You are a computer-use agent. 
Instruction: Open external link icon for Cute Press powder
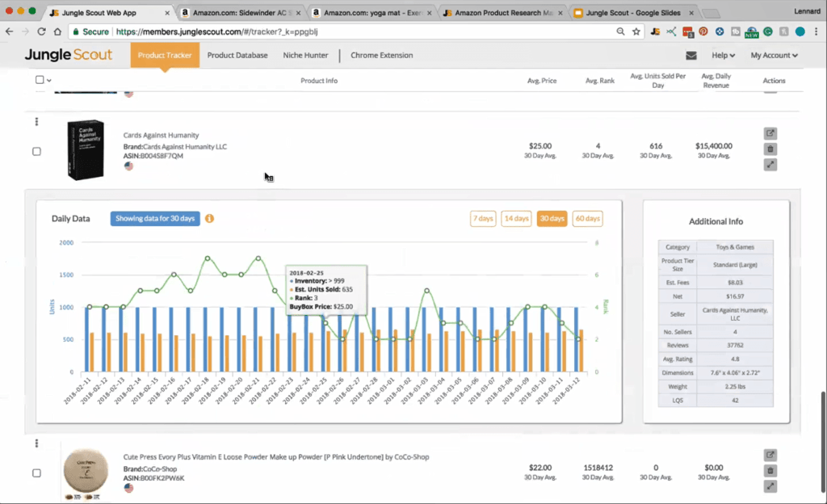pos(770,455)
